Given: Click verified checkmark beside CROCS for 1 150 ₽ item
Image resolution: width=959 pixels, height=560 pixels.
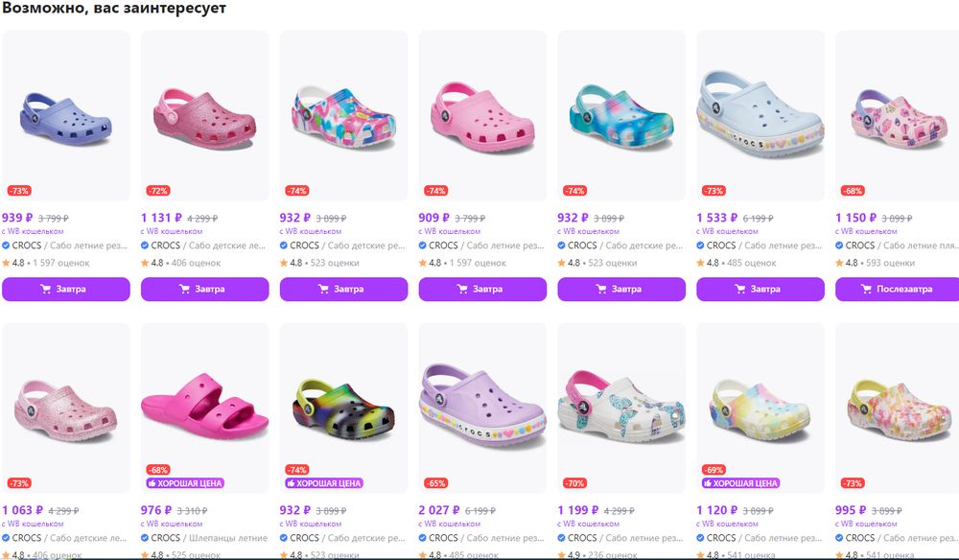Looking at the screenshot, I should point(839,245).
